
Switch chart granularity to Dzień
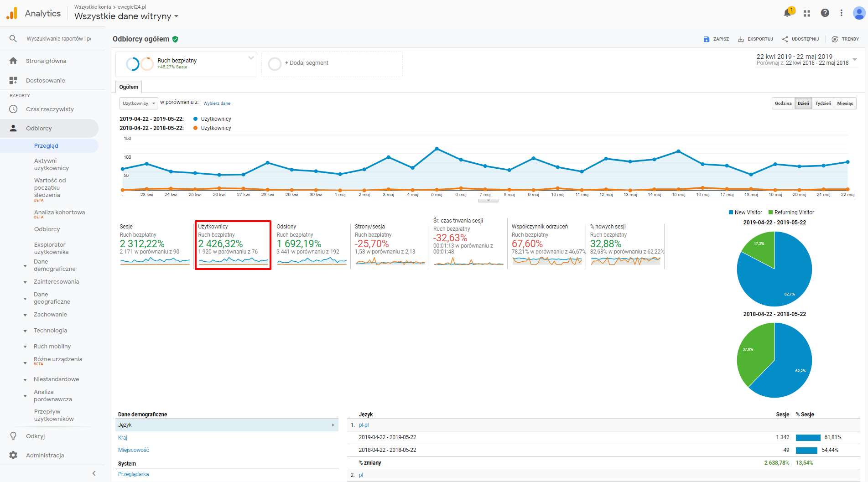803,103
